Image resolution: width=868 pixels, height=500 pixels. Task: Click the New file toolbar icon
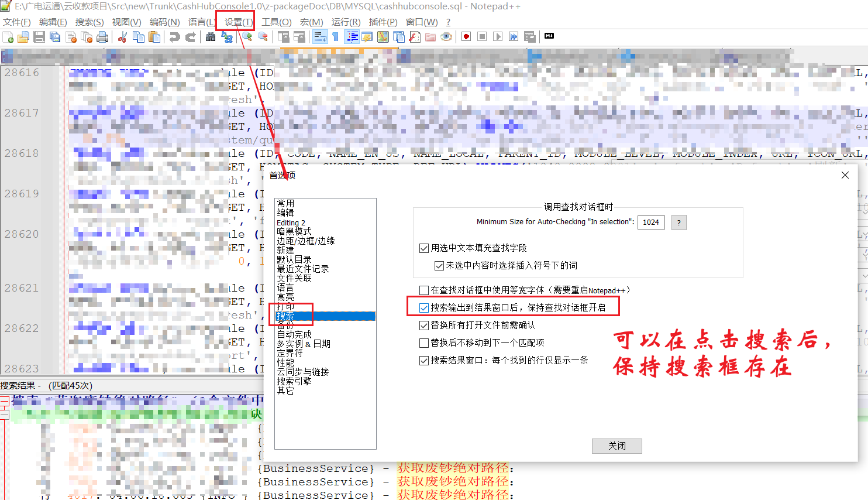point(8,37)
